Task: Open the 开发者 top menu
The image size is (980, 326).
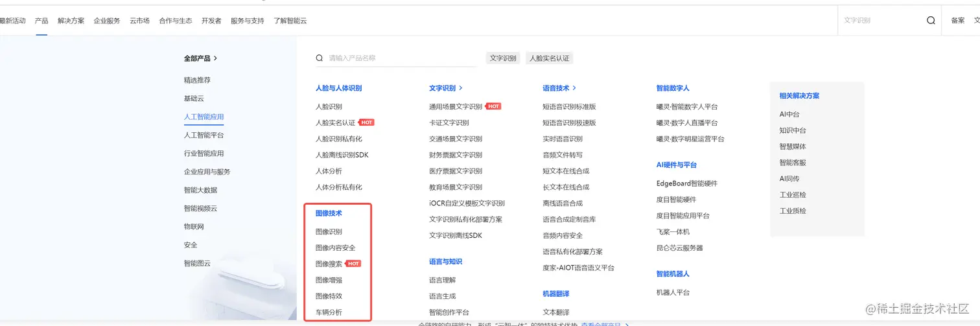Action: tap(211, 21)
